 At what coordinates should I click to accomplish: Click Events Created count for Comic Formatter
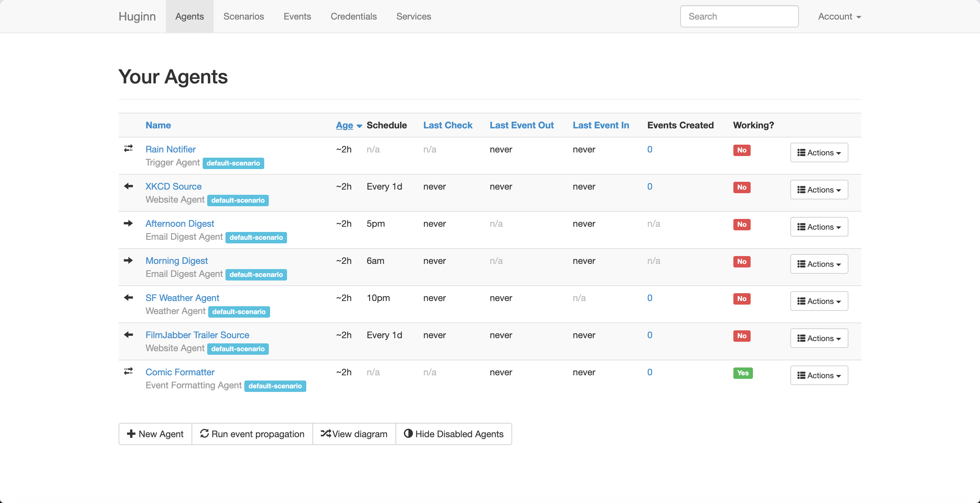coord(650,372)
